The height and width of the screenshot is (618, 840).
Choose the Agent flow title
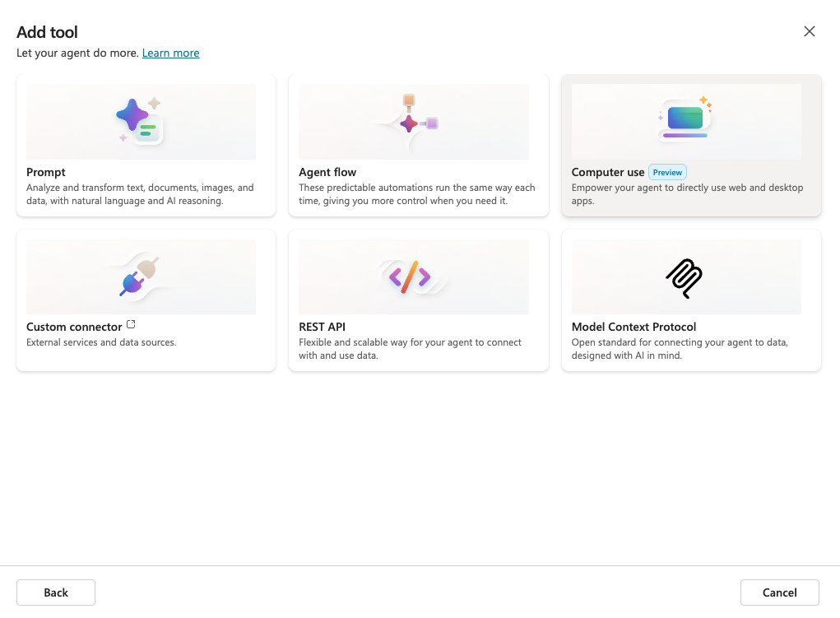click(x=327, y=172)
